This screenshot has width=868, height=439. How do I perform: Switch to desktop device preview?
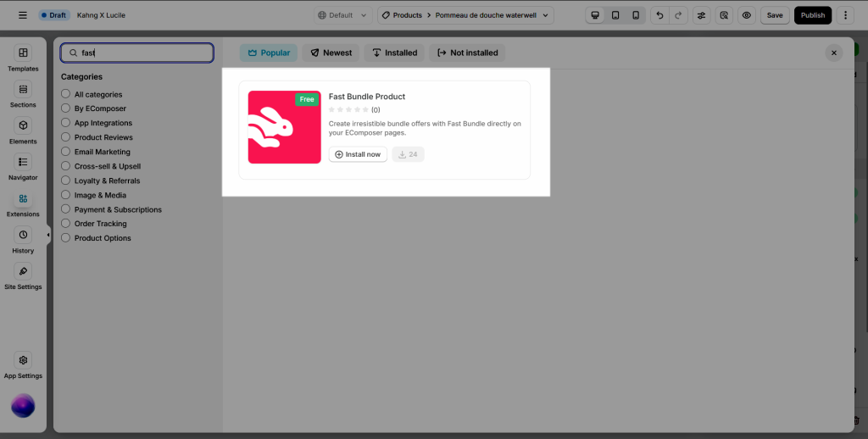[595, 15]
